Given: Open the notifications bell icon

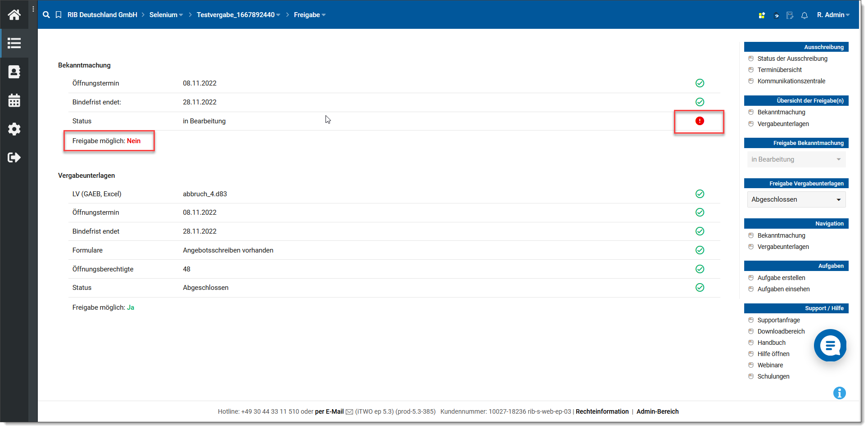Looking at the screenshot, I should coord(804,15).
